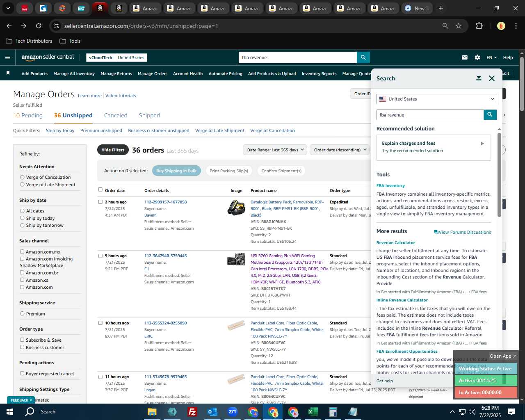Click the browser reload icon
Viewport: 525px width, 420px height.
(39, 26)
